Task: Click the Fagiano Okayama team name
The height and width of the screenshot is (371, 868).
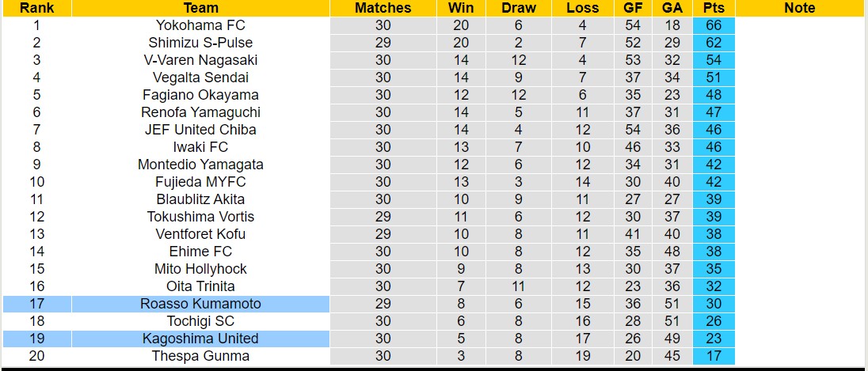Action: click(x=200, y=95)
